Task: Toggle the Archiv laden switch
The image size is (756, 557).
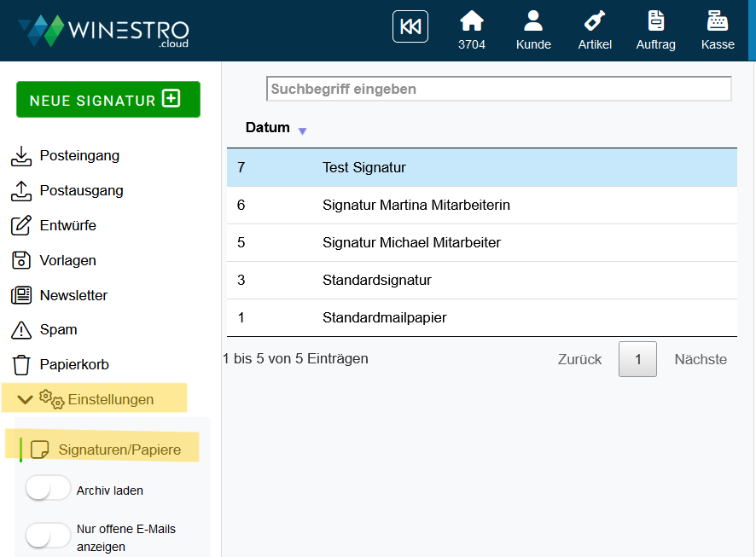Action: click(x=48, y=490)
